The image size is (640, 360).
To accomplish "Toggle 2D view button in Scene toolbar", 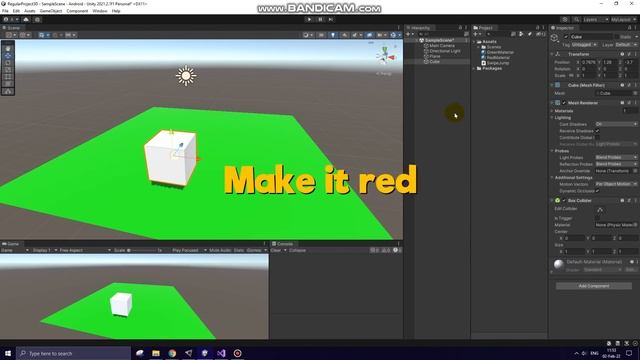I will (x=322, y=35).
